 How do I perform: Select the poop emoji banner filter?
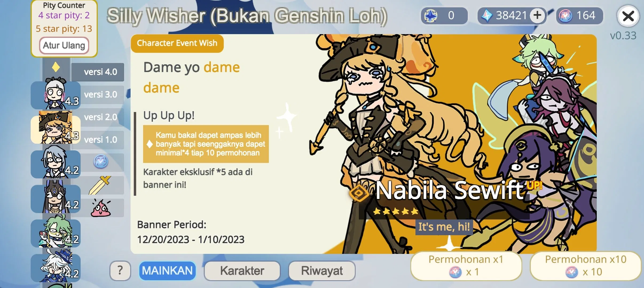pos(101,208)
